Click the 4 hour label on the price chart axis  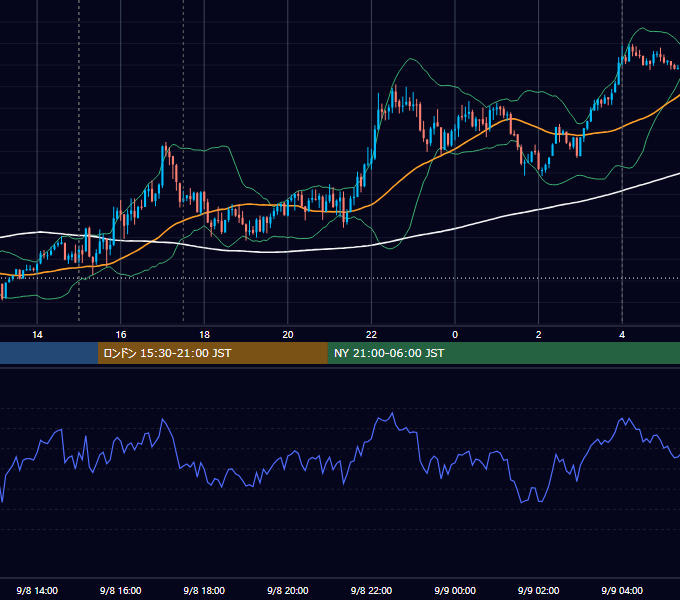[x=622, y=335]
